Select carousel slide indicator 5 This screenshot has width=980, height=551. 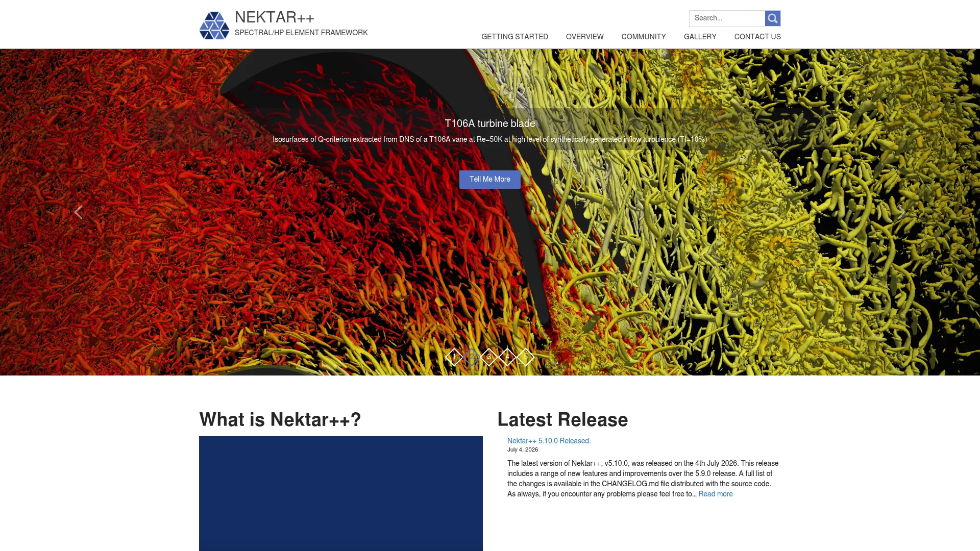(526, 357)
